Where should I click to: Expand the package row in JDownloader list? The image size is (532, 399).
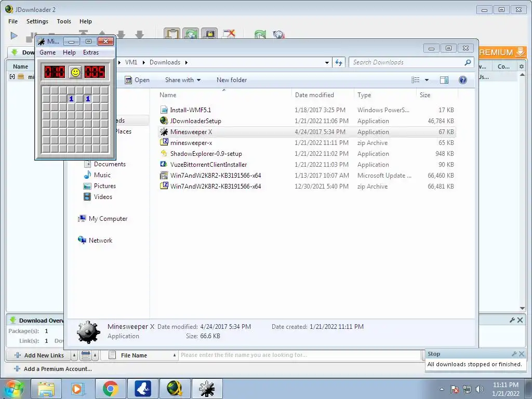coord(12,77)
